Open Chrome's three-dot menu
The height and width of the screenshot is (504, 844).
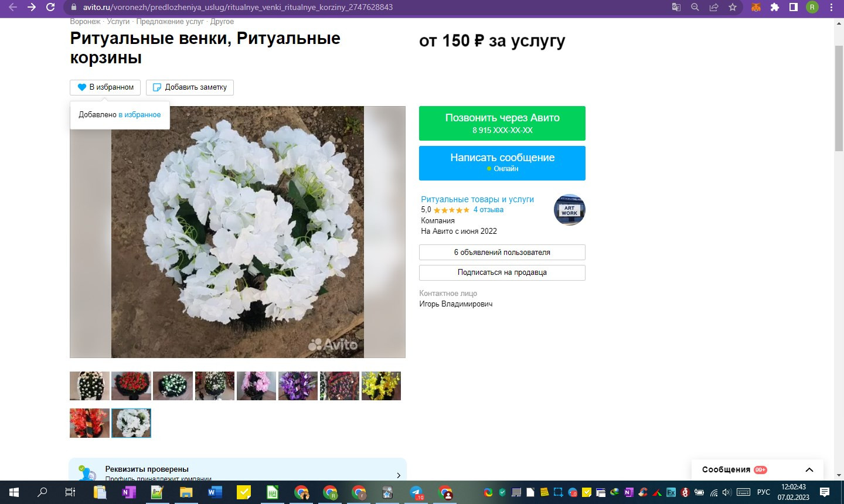pyautogui.click(x=831, y=7)
